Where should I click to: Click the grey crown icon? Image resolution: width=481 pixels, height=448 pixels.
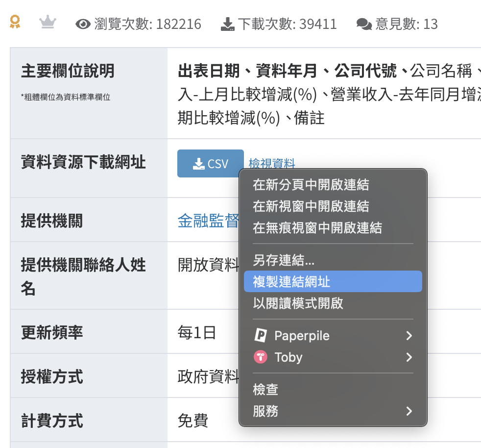[48, 23]
